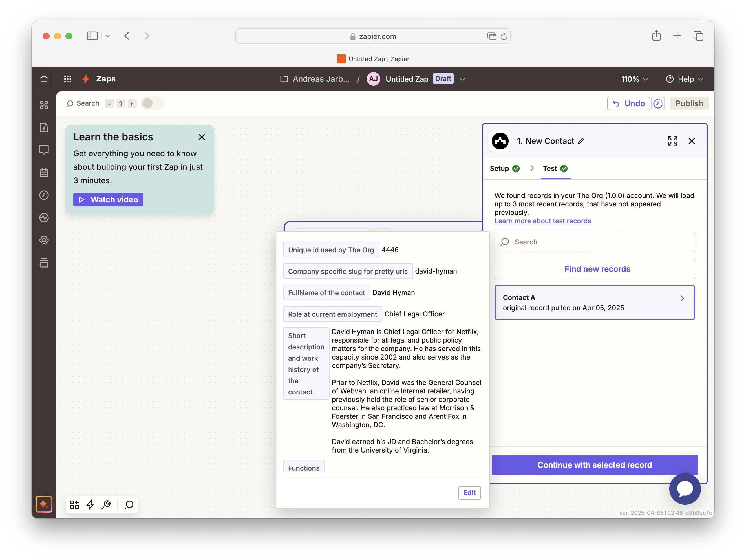Viewport: 746px width, 560px height.
Task: Open the chat support bubble
Action: (x=685, y=489)
